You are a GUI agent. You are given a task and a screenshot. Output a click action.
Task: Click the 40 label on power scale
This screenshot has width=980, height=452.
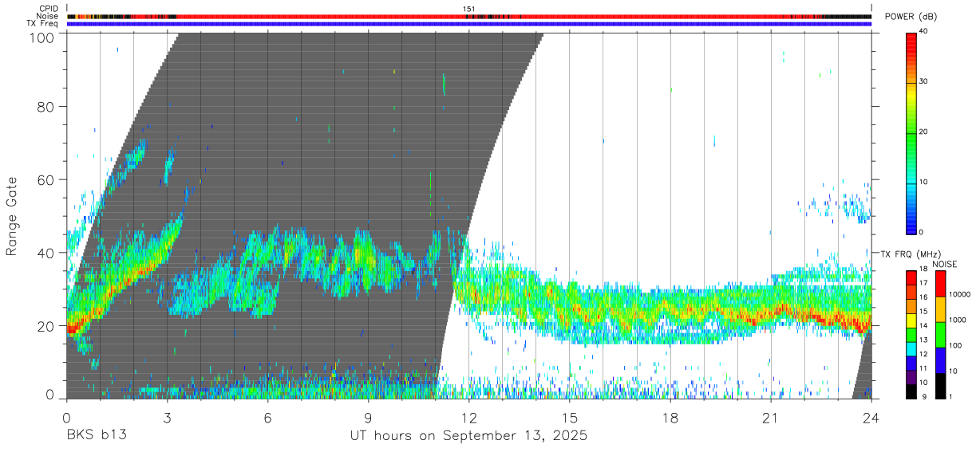(924, 32)
